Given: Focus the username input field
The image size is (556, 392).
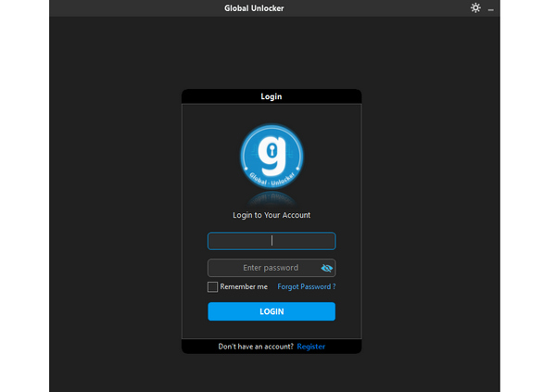Looking at the screenshot, I should coord(272,241).
